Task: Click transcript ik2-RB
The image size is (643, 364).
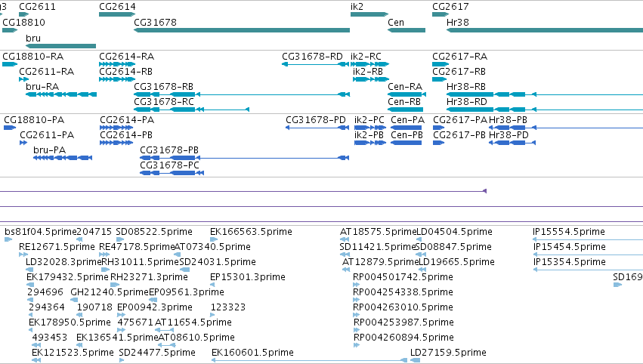Action: 371,79
